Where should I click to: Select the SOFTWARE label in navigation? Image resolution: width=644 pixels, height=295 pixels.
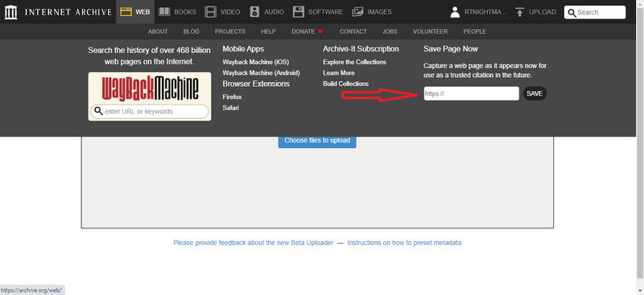coord(326,12)
